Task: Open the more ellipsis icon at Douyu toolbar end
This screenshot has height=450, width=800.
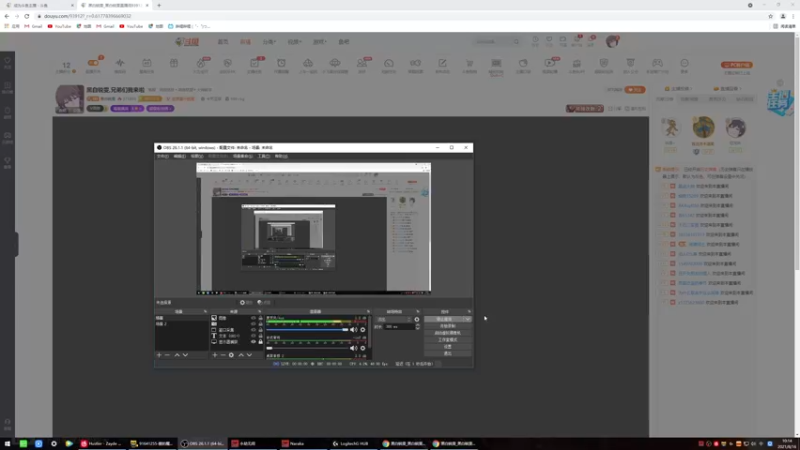Action: point(684,63)
